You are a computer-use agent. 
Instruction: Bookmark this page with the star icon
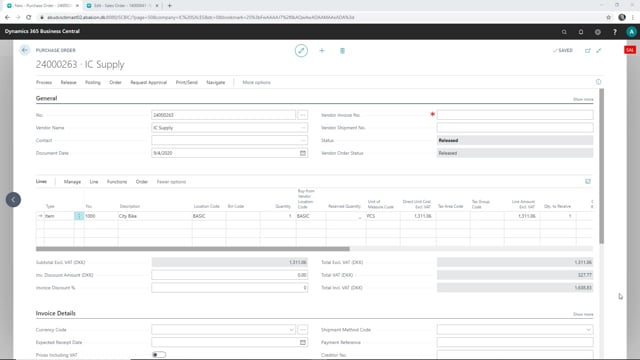[608, 18]
